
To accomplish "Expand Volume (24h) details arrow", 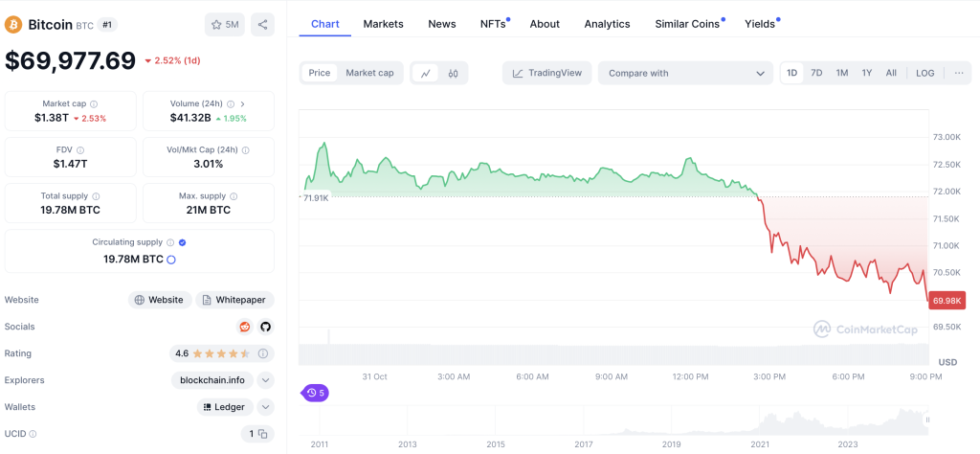I will [x=242, y=103].
